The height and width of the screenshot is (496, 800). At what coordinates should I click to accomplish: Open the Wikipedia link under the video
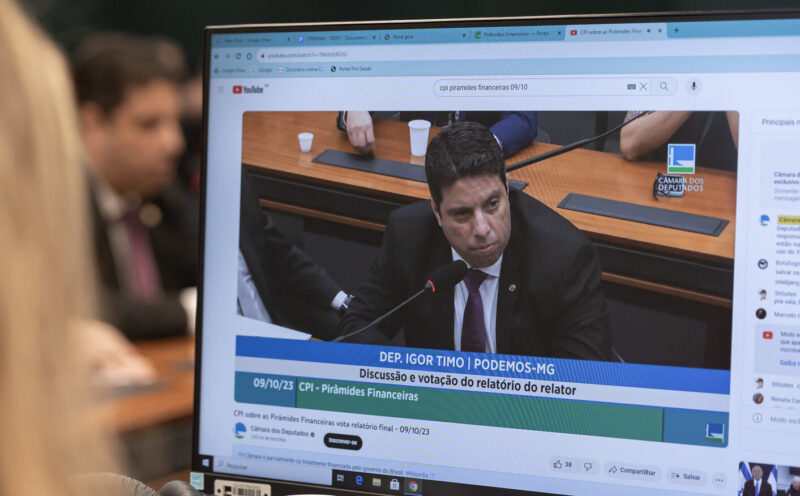point(420,475)
